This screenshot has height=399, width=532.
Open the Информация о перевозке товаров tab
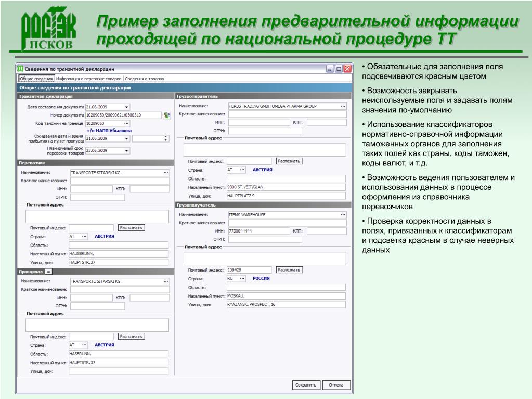pyautogui.click(x=88, y=79)
